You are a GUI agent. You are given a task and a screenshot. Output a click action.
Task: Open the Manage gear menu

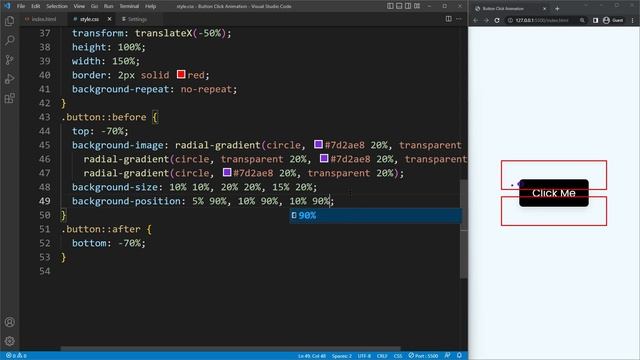pos(9,341)
